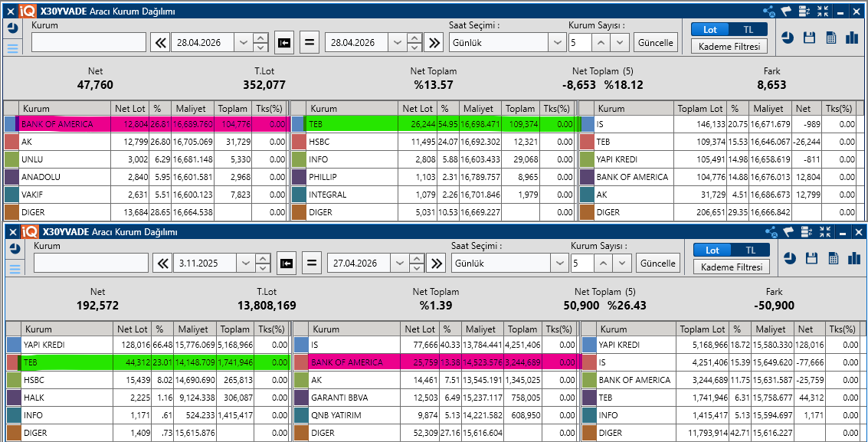
Task: Click the green swatch beside HSBC in bottom window
Action: pos(13,380)
